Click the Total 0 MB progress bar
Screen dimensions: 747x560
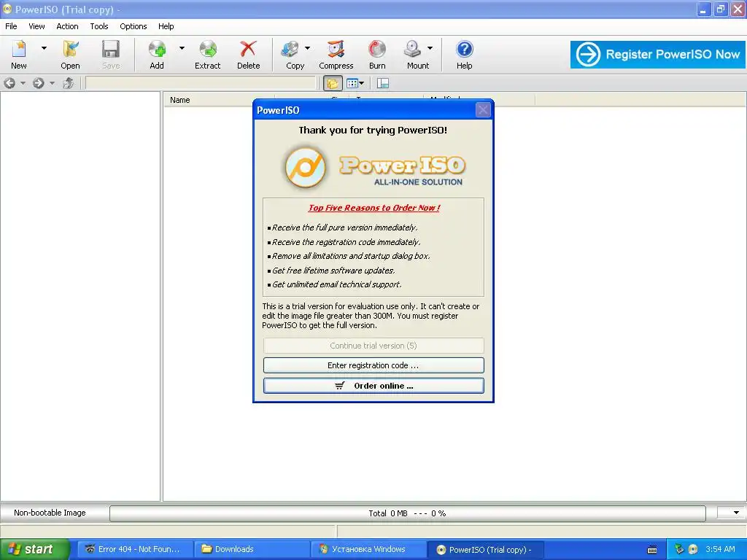click(x=407, y=513)
